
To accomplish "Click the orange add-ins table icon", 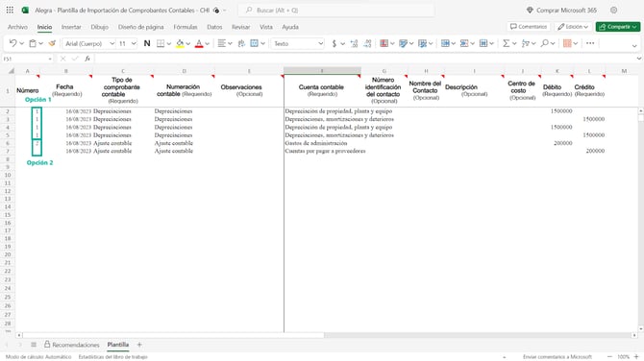I will [x=567, y=43].
